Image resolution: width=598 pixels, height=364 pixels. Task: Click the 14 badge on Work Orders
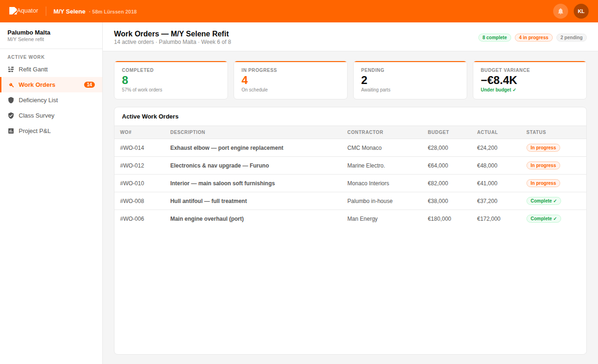pyautogui.click(x=89, y=85)
